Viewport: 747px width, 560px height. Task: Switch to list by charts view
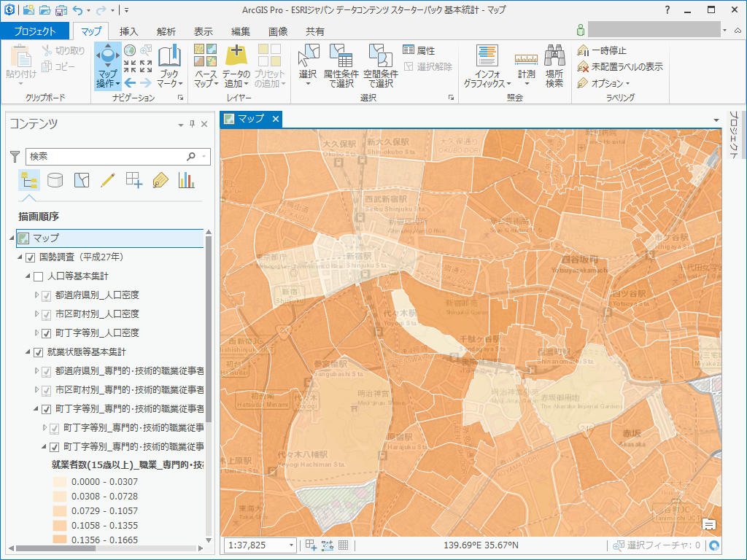pyautogui.click(x=186, y=181)
